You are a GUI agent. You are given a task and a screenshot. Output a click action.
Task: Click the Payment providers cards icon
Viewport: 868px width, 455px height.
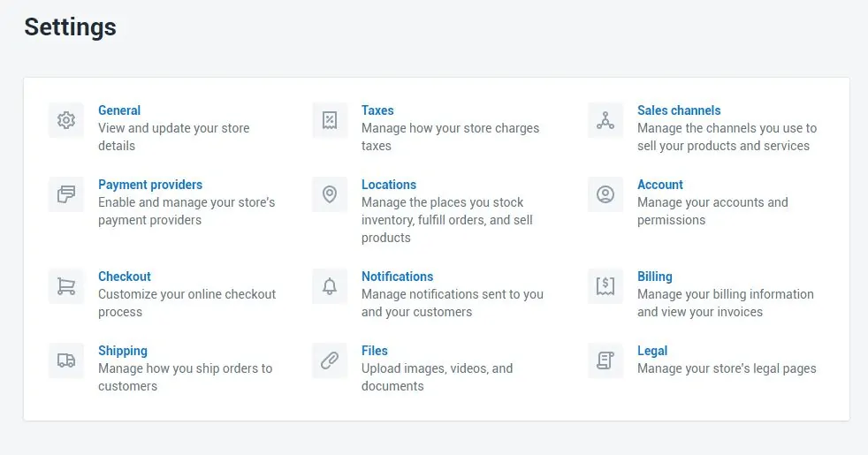(66, 194)
